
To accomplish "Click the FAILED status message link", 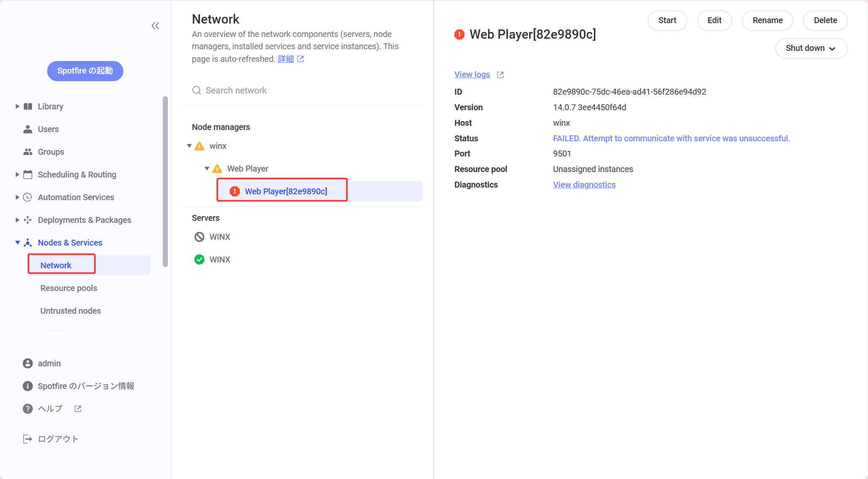I will coord(672,138).
